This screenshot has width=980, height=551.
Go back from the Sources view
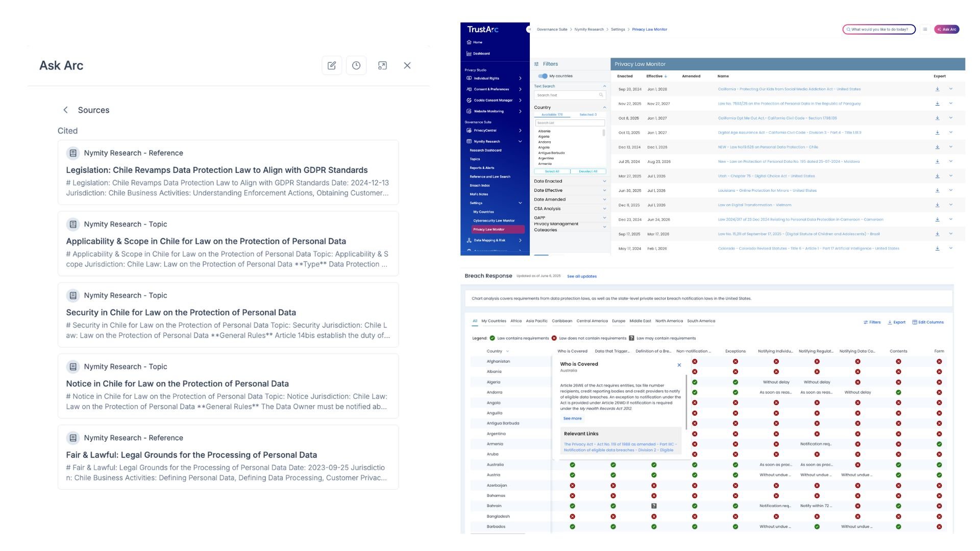[65, 110]
